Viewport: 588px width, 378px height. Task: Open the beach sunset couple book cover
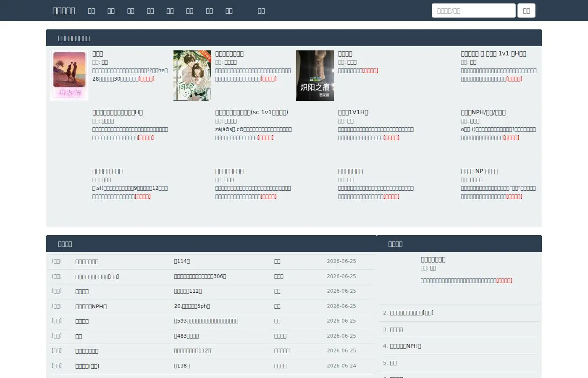pyautogui.click(x=69, y=76)
